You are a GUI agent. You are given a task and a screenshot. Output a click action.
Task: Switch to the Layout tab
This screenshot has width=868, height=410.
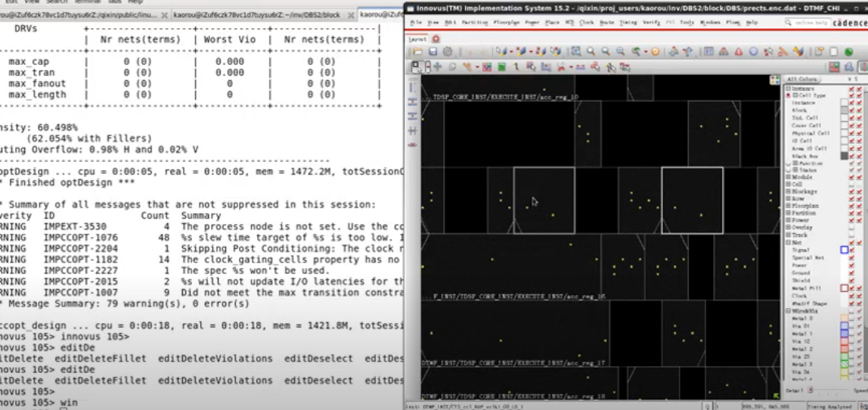(x=417, y=39)
